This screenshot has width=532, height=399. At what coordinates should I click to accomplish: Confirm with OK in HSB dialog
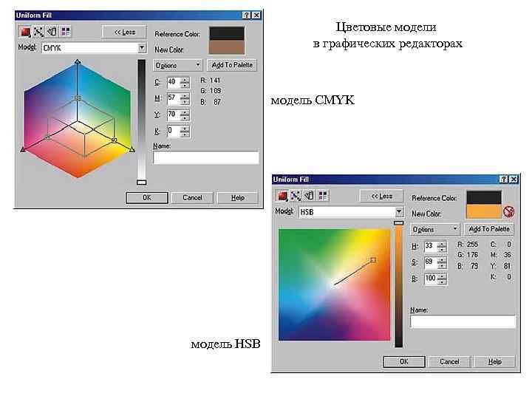[x=403, y=361]
